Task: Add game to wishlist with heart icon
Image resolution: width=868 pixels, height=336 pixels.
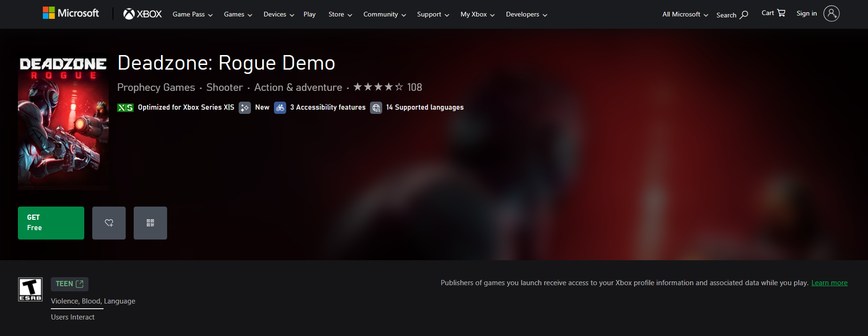Action: pos(109,223)
